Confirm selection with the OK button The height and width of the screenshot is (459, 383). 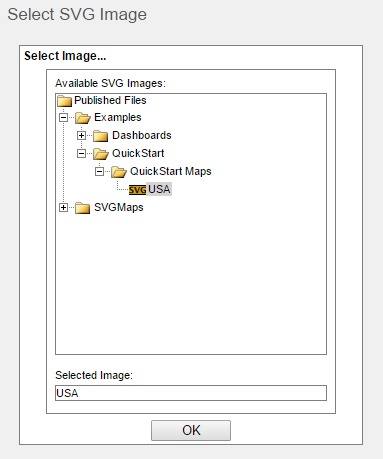point(191,430)
